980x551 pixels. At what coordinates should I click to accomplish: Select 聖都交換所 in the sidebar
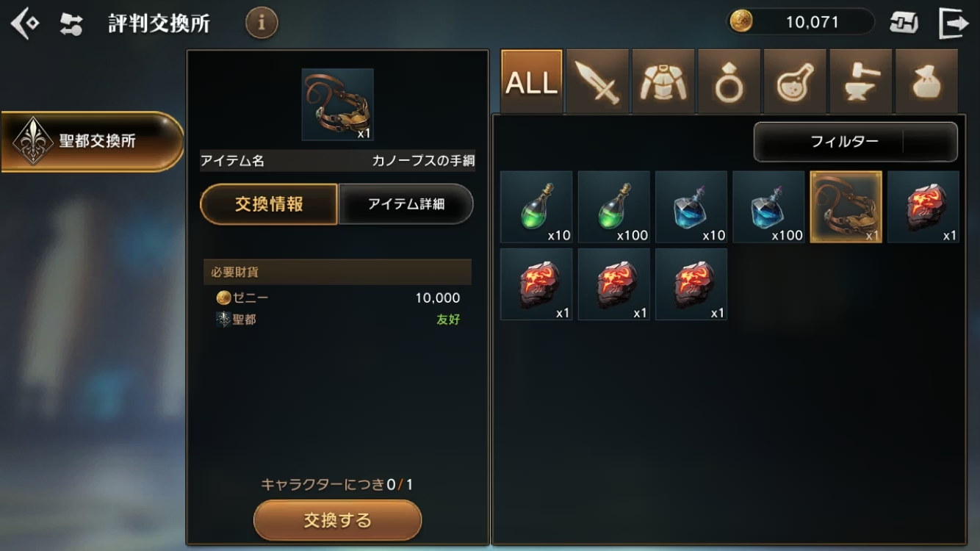click(92, 141)
